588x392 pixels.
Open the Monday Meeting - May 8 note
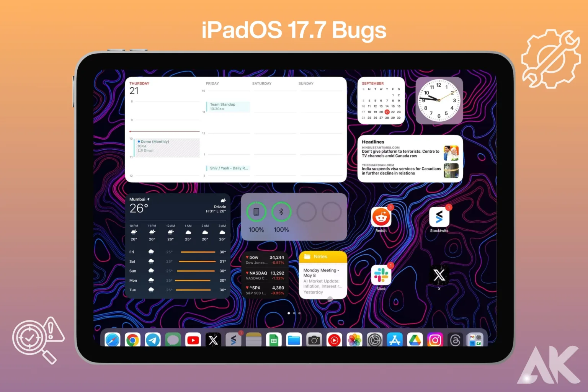pos(323,281)
